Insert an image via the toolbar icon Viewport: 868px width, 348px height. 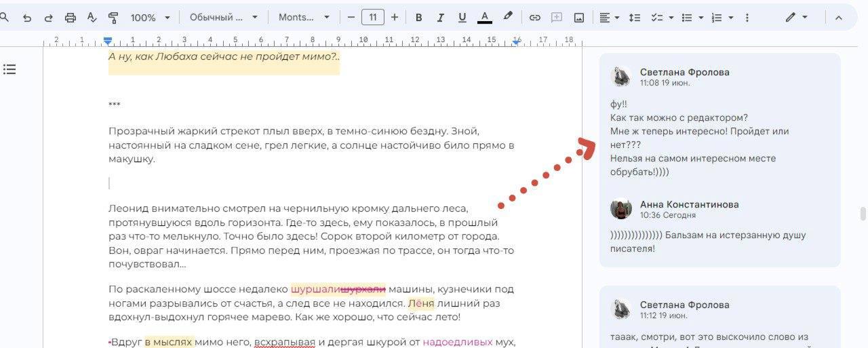[579, 18]
